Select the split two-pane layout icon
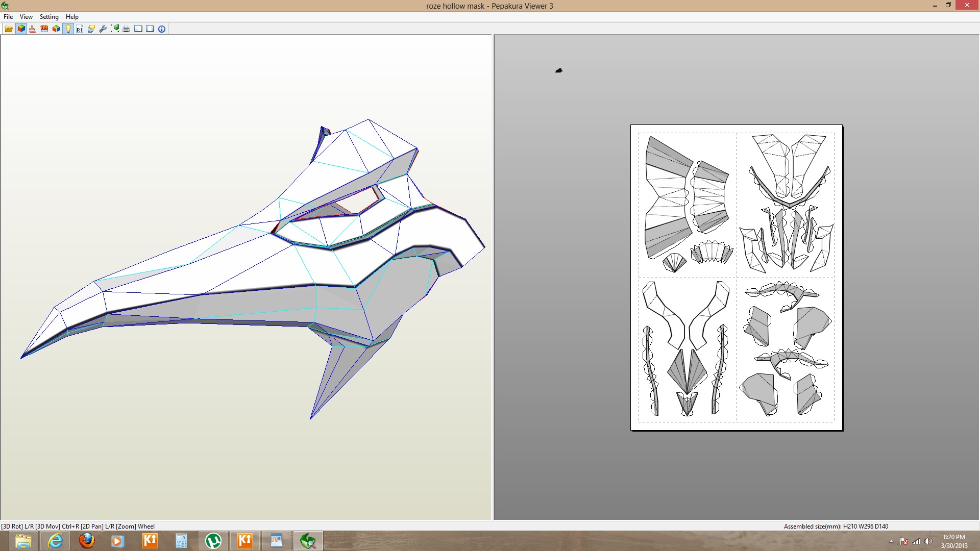 tap(138, 29)
